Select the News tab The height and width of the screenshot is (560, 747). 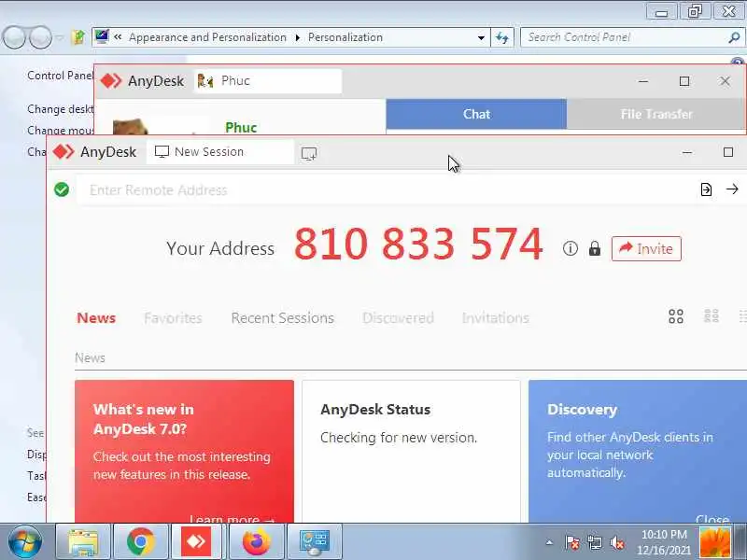tap(96, 317)
